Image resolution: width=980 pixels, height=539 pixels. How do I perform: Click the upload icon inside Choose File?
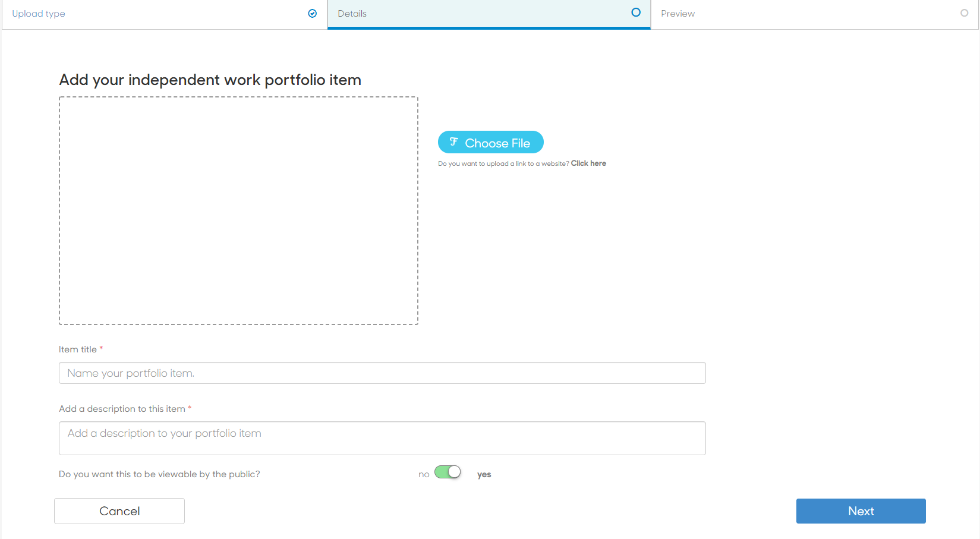click(x=454, y=142)
